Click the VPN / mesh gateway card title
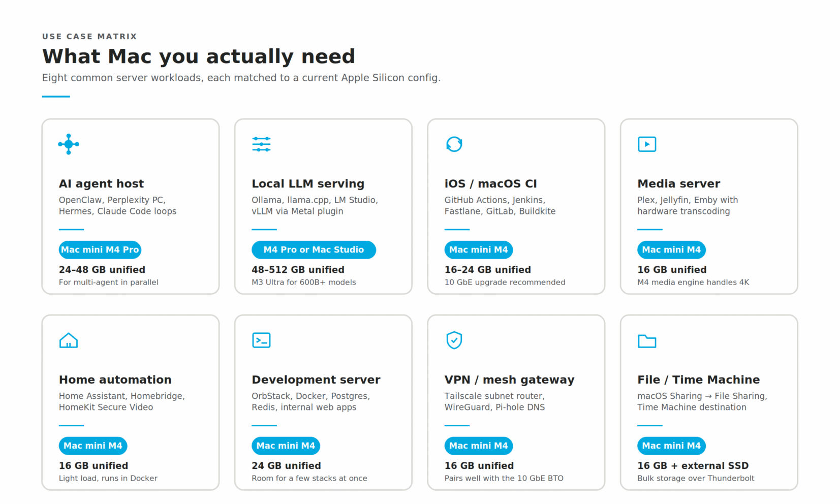Image resolution: width=840 pixels, height=504 pixels. click(509, 380)
